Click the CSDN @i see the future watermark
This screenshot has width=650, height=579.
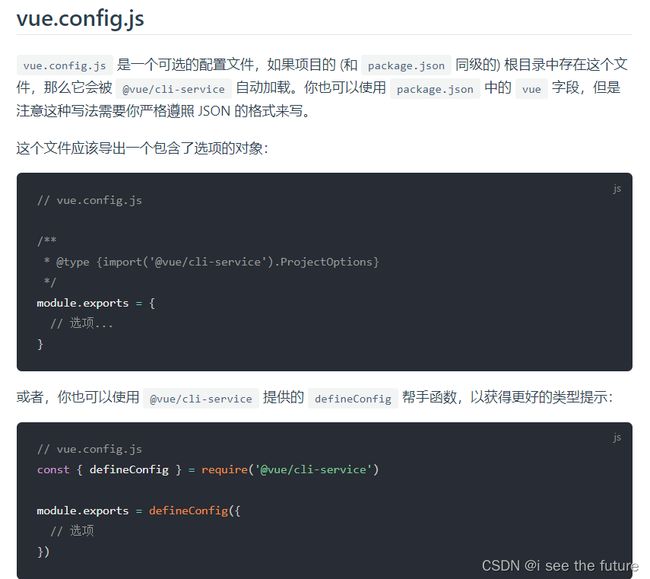tap(560, 566)
